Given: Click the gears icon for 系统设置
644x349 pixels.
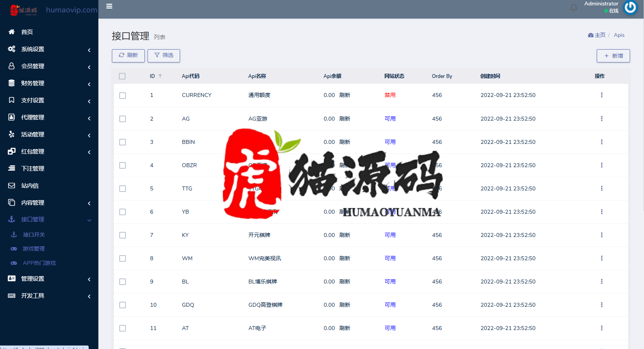Looking at the screenshot, I should [12, 49].
